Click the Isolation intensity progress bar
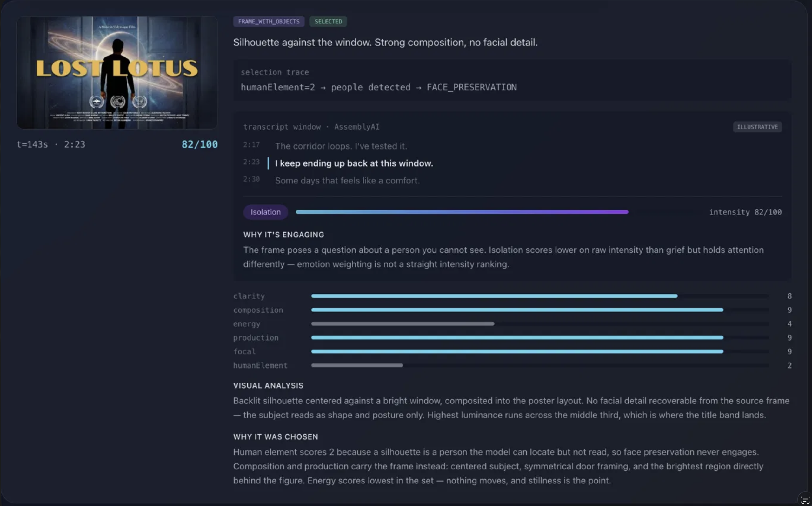 [498, 212]
